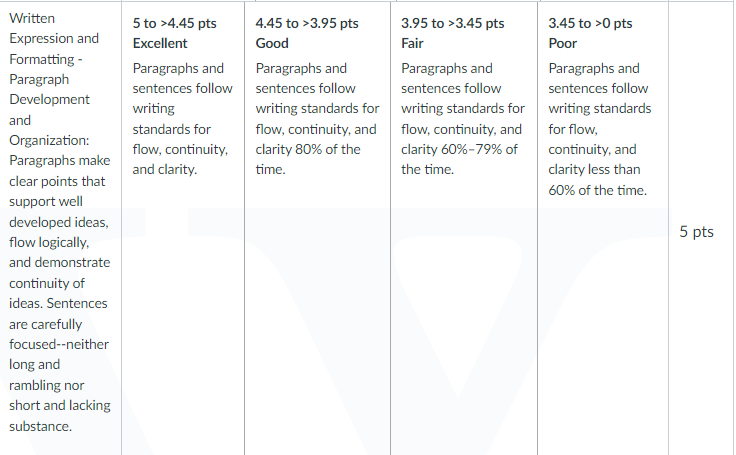Select the Fair rating heading

(x=412, y=43)
